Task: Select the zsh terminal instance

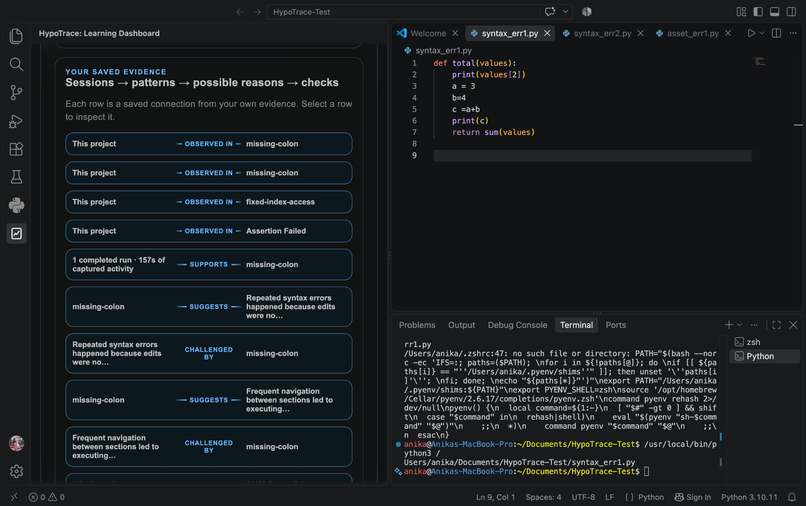Action: [765, 342]
